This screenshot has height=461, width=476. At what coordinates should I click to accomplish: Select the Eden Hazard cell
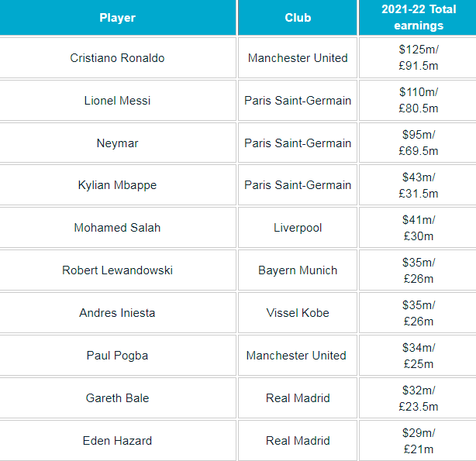pyautogui.click(x=117, y=441)
